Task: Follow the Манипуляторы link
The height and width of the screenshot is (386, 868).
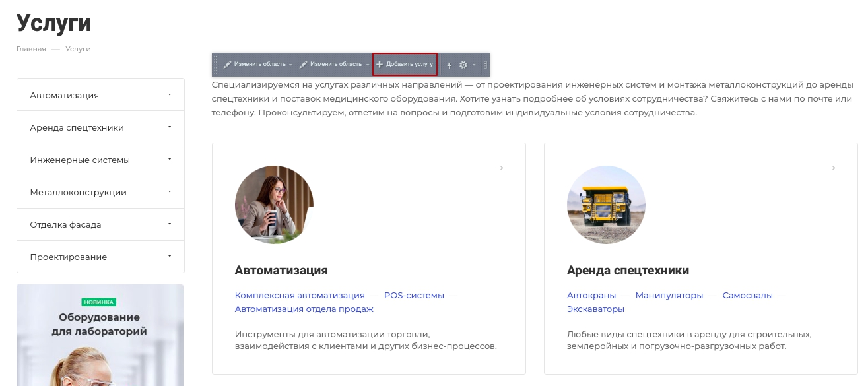Action: 669,295
